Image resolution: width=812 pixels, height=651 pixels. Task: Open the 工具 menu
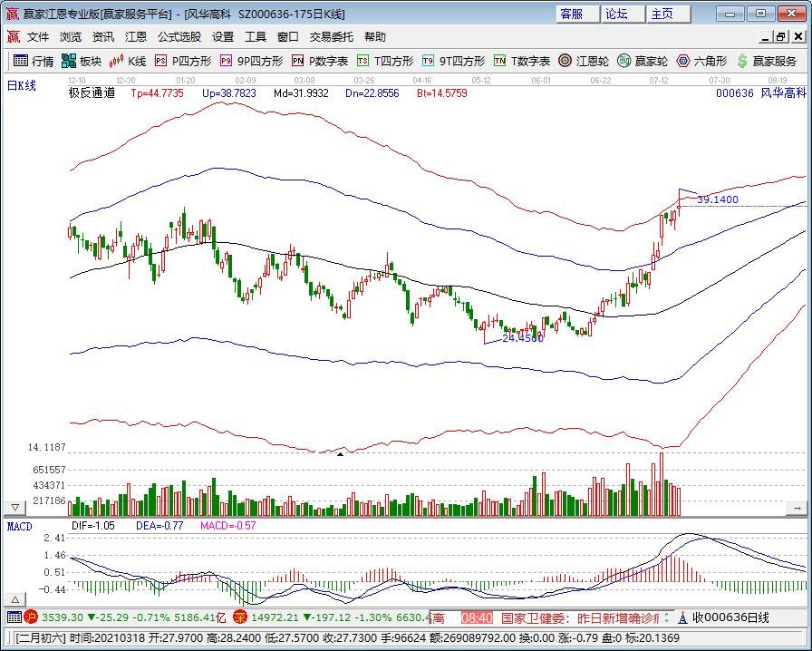point(256,37)
